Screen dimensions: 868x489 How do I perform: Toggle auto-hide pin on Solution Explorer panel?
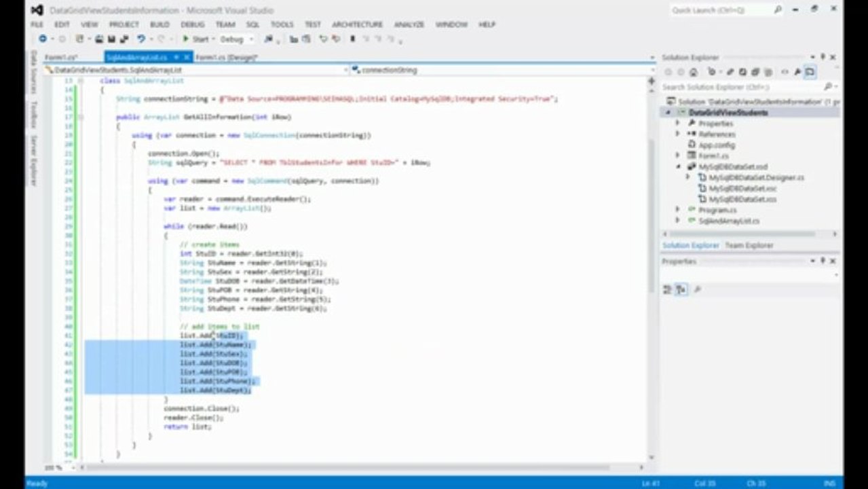(823, 57)
